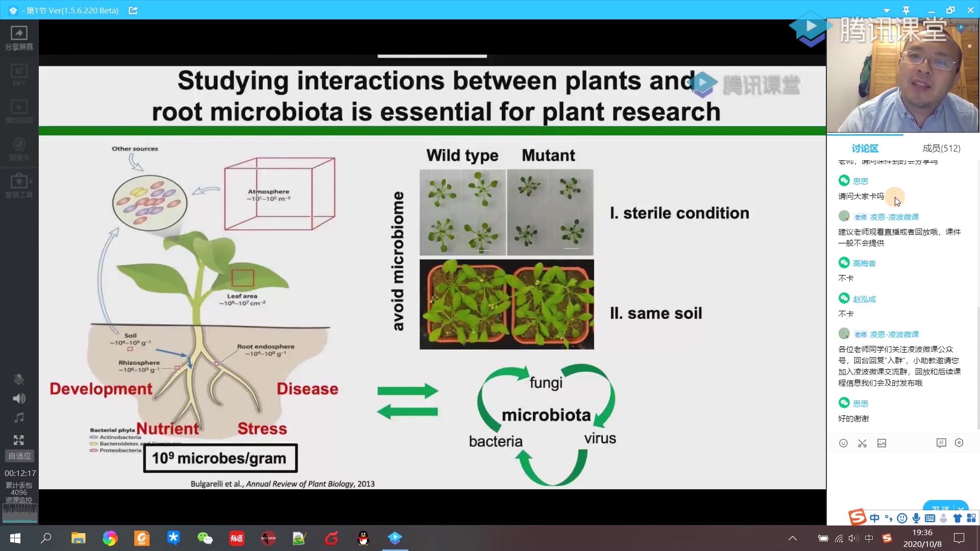Screen dimensions: 980x551
Task: Open the QQ penguin taskbar icon
Action: (363, 538)
